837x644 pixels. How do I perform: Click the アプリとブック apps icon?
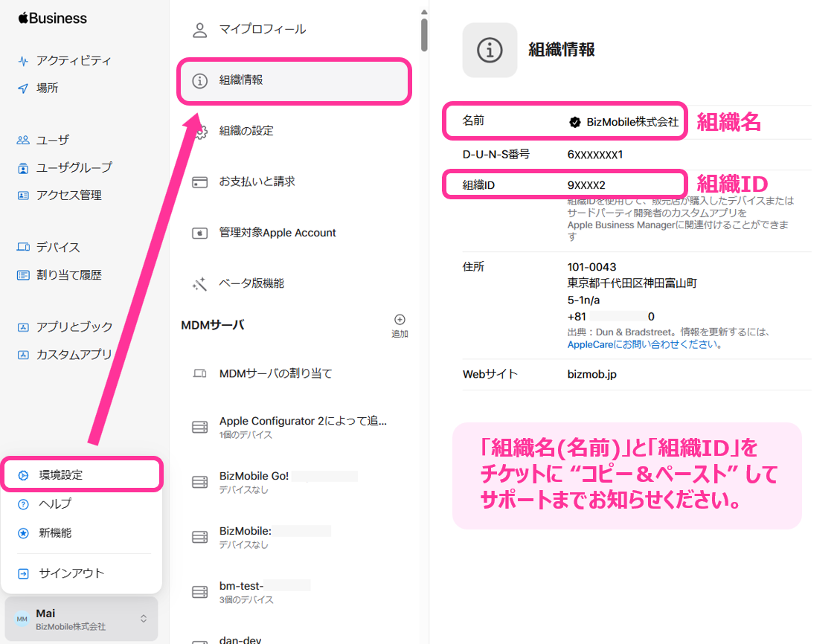[23, 327]
